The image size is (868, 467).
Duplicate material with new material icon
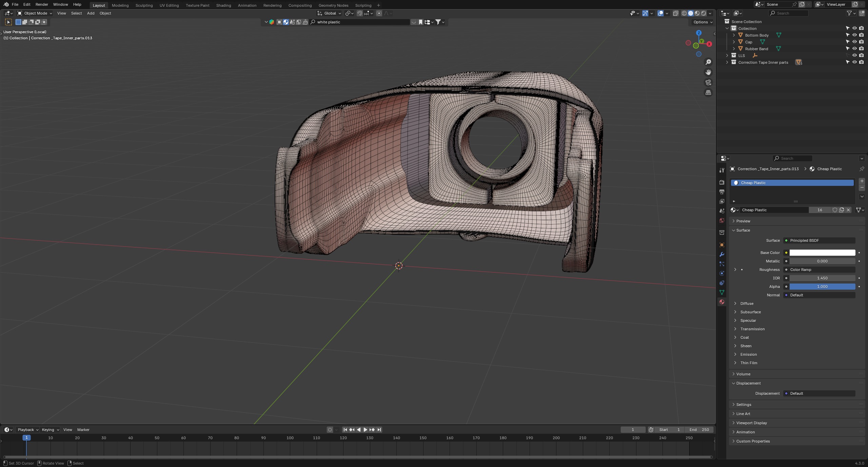click(x=842, y=210)
